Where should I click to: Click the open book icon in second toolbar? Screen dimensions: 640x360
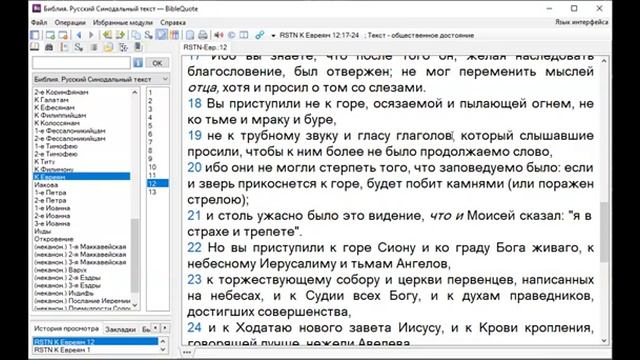coord(35,47)
